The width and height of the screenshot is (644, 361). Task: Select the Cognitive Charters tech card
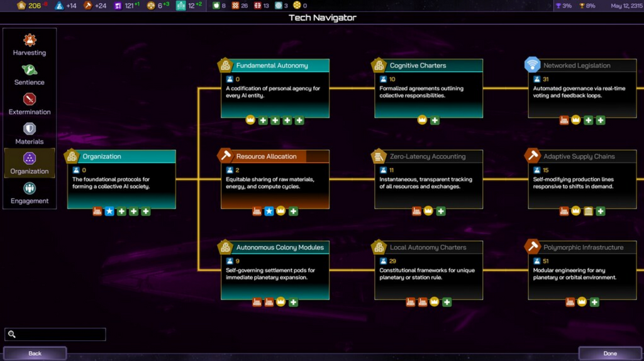(428, 88)
